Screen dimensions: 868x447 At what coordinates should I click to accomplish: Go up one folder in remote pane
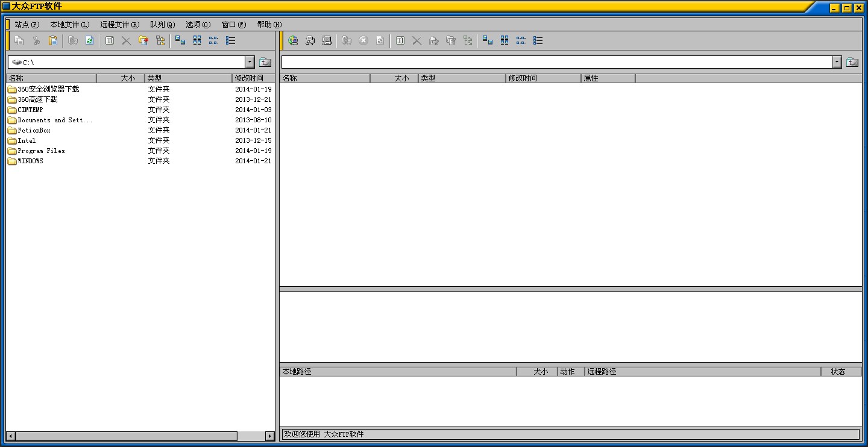point(852,62)
